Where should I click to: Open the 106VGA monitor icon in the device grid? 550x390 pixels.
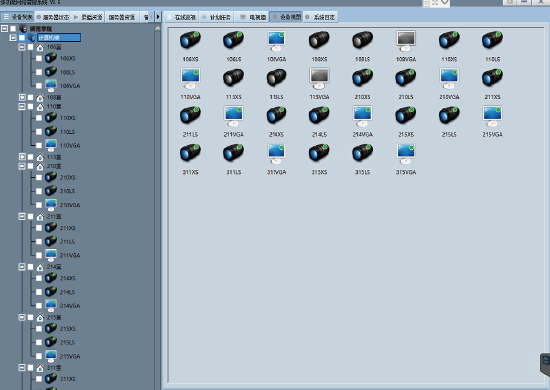[276, 40]
